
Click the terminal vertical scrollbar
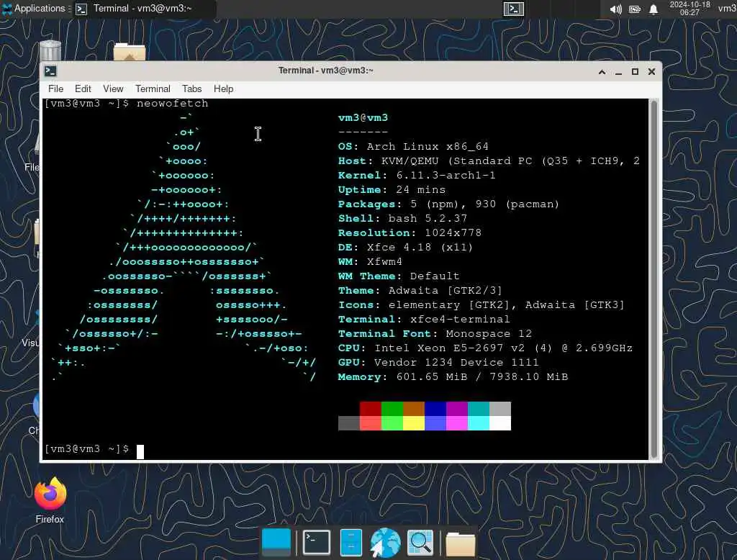(x=654, y=279)
